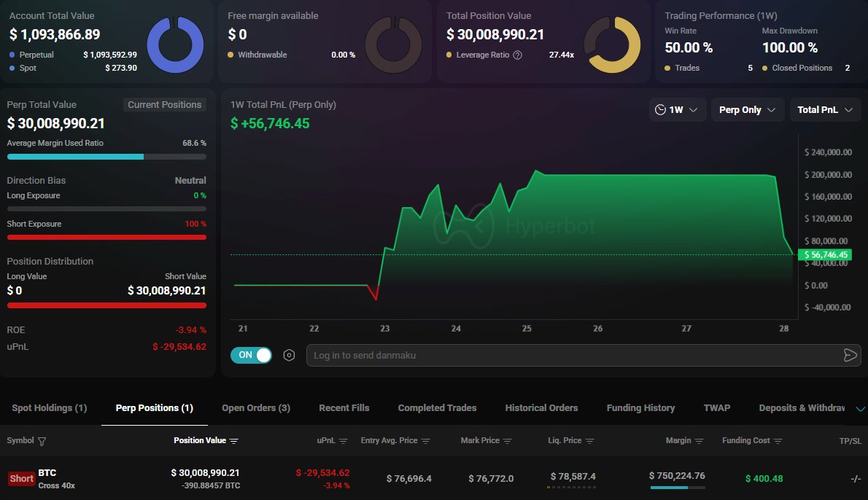Click the Closed Positions count entry
Screen dimensions: 868x500
(x=806, y=68)
